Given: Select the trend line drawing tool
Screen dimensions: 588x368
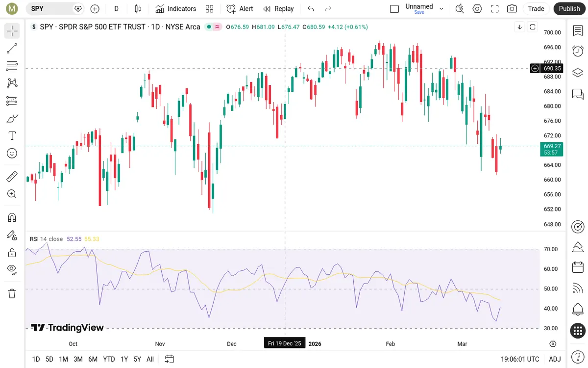Looking at the screenshot, I should 12,49.
